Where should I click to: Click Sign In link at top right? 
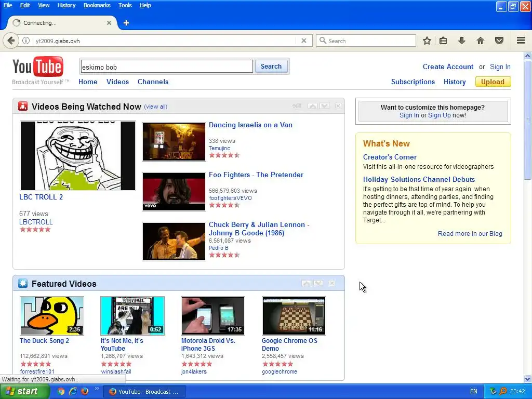tap(500, 67)
